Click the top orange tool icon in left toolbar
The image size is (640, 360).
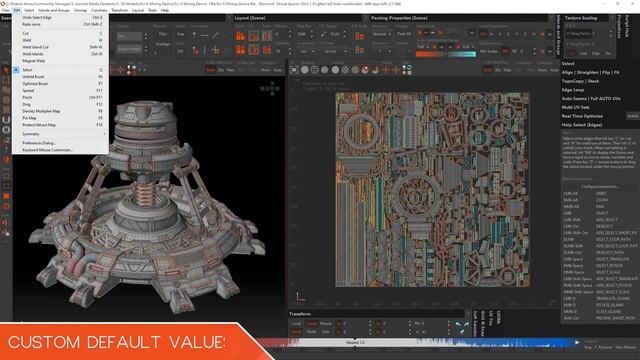[6, 70]
